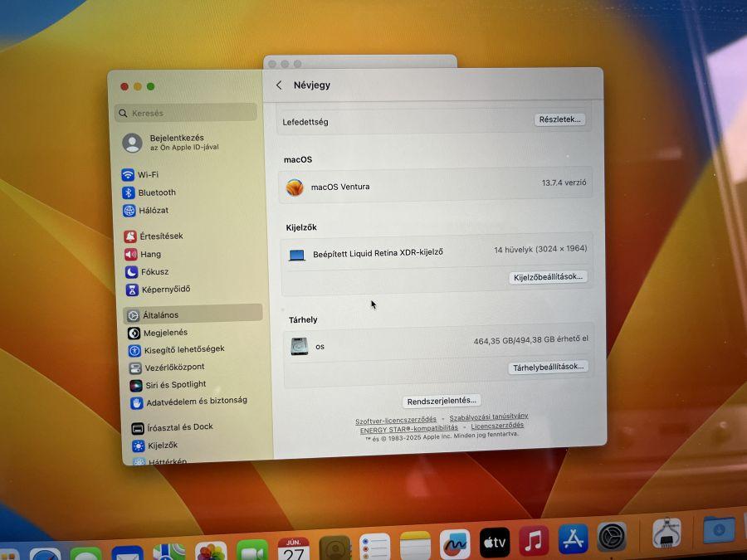Click the Részletek... button for Lefedettség
The image size is (747, 560).
(559, 119)
